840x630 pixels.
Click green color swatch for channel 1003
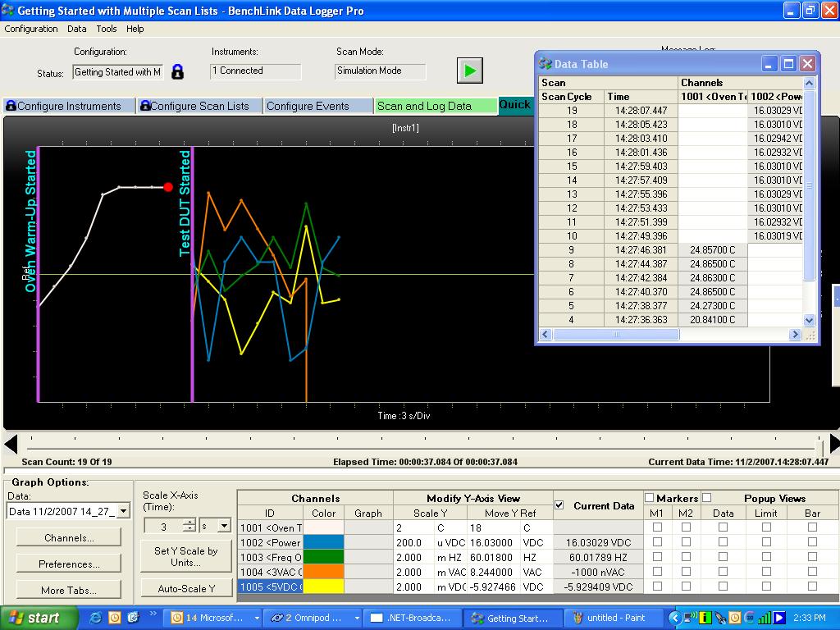click(323, 557)
